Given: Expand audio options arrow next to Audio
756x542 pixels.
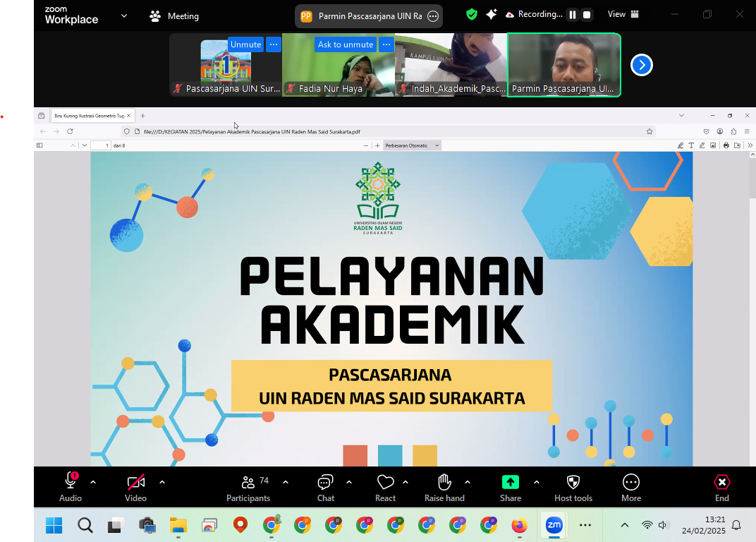Looking at the screenshot, I should [93, 482].
